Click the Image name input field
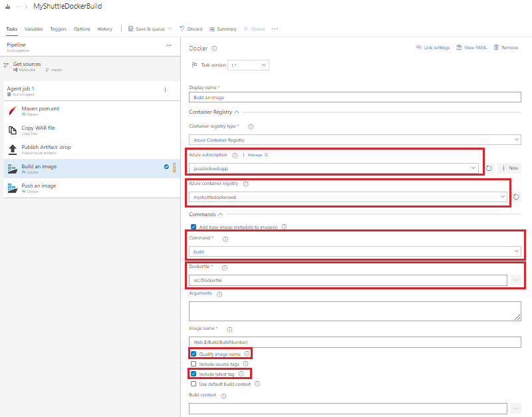The height and width of the screenshot is (417, 532). [x=355, y=342]
